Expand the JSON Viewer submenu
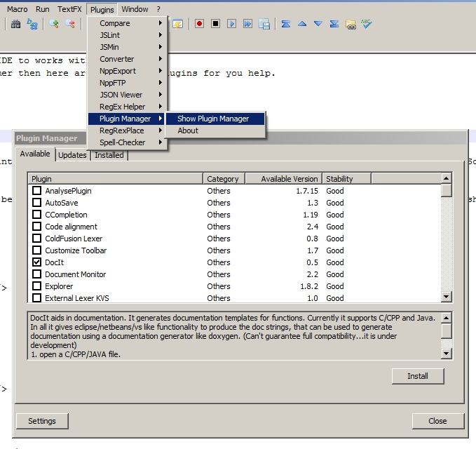Image resolution: width=476 pixels, height=449 pixels. click(x=128, y=95)
